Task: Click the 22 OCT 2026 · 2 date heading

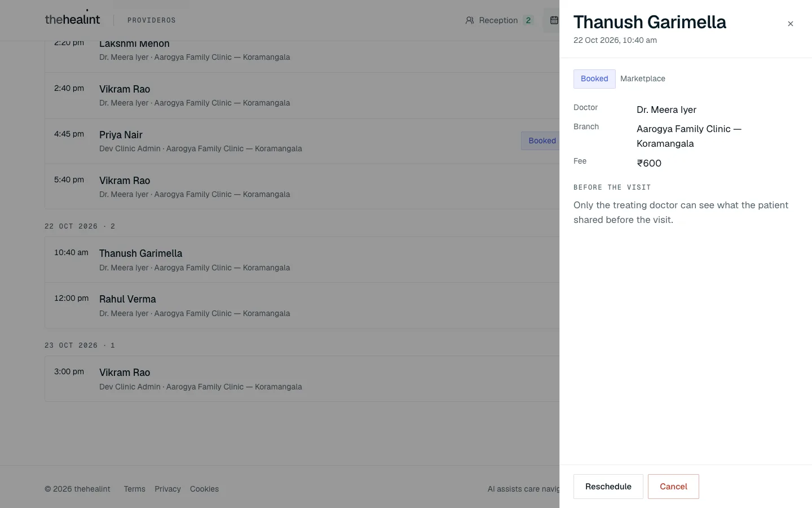Action: tap(80, 226)
